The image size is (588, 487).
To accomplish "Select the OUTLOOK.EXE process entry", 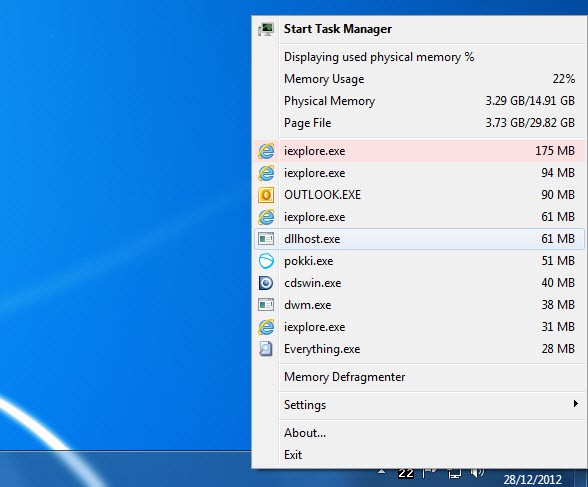I will coord(419,195).
